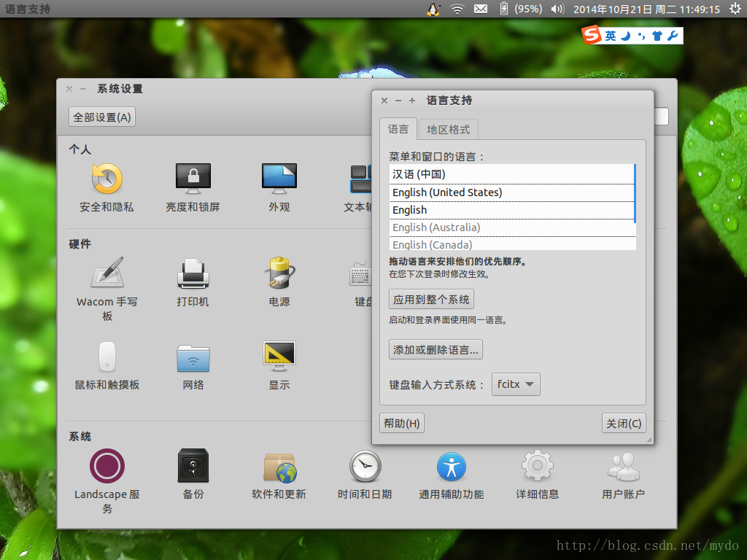
Task: Select English (United States) in language list
Action: (511, 192)
